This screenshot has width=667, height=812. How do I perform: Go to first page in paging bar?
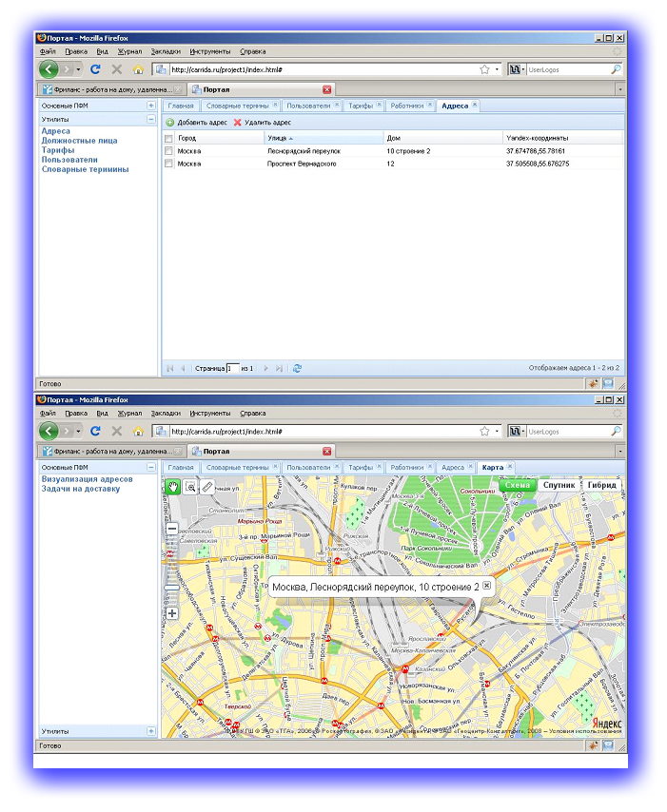(169, 369)
